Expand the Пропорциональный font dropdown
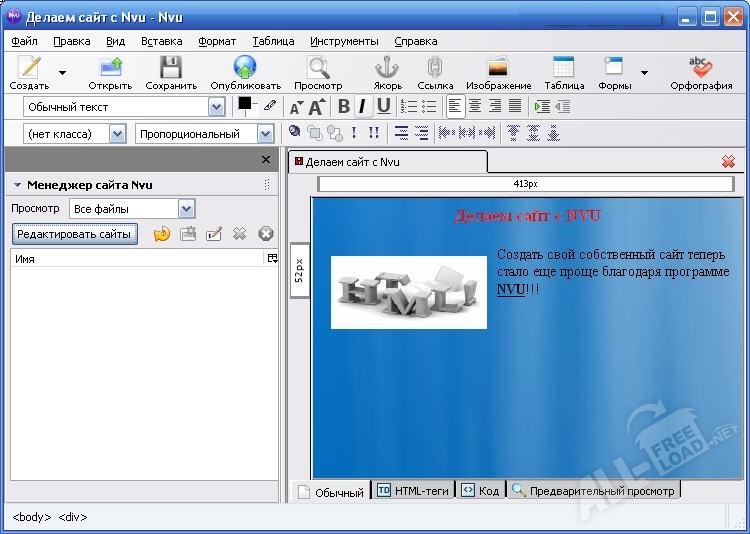Screen dimensions: 750x534 point(265,134)
